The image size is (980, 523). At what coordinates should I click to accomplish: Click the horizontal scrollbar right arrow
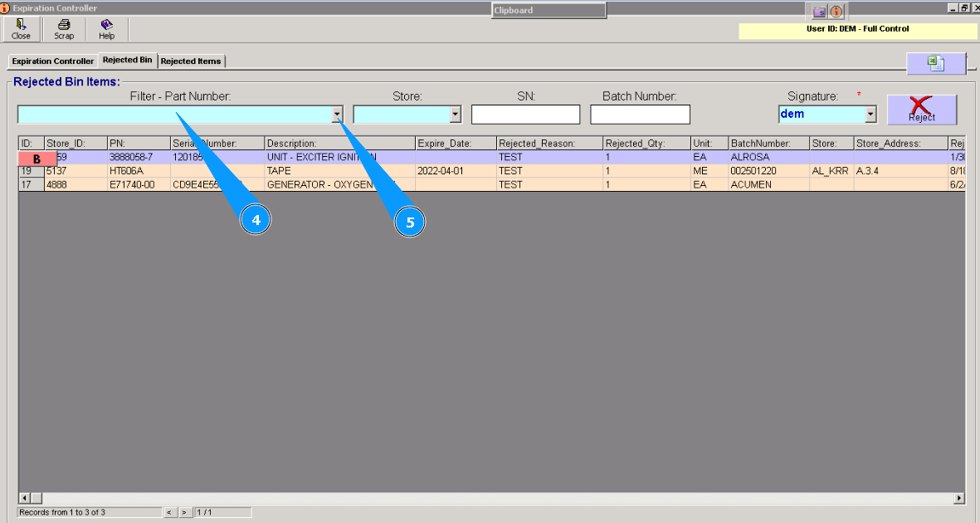(x=959, y=498)
